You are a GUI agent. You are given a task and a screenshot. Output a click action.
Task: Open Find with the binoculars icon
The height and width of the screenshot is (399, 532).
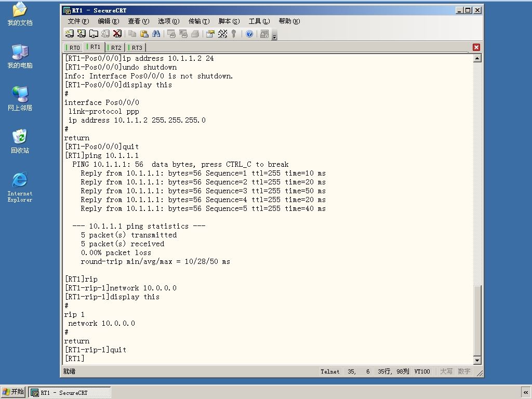click(x=156, y=34)
